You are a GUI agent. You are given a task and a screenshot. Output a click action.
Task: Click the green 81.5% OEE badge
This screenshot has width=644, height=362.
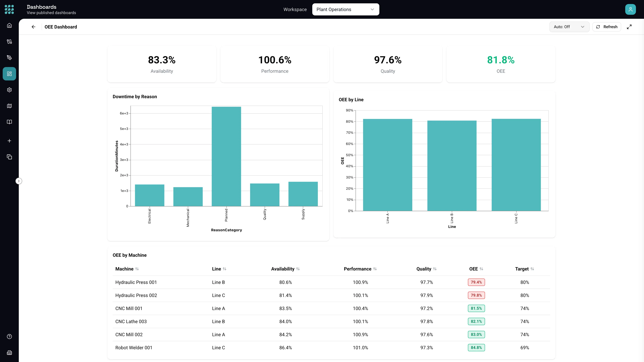click(x=476, y=309)
